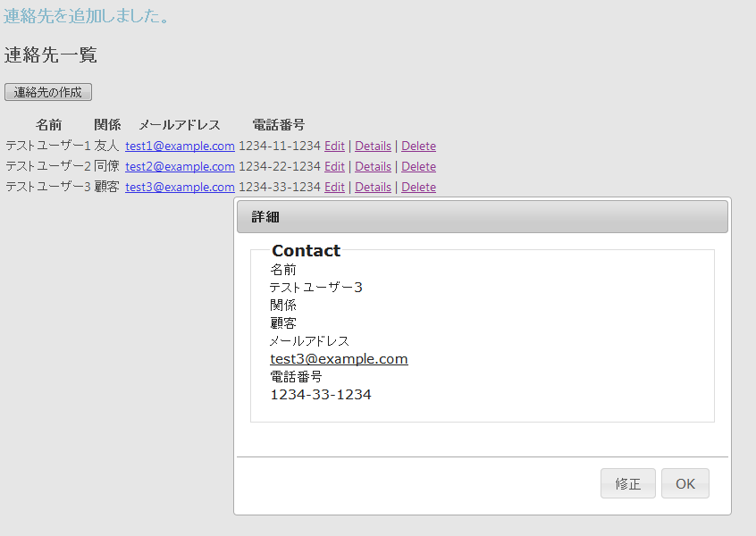Screen dimensions: 756x536
Task: Delete テストユーザー1 contact
Action: [x=418, y=146]
